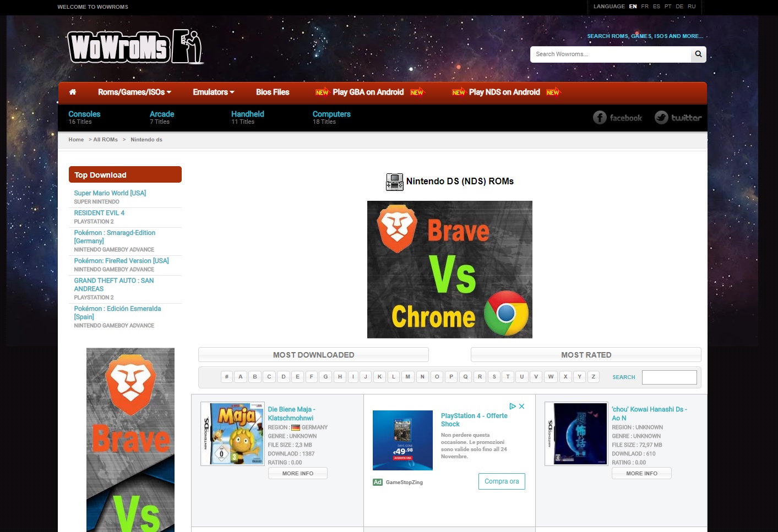Screen dimensions: 778x532
Task: Click the WoWroms site logo
Action: pyautogui.click(x=135, y=47)
